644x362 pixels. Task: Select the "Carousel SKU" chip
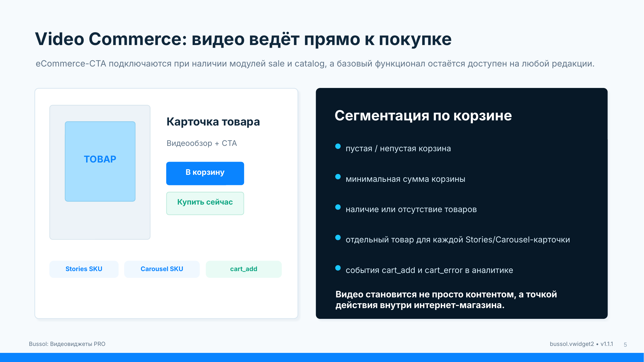coord(162,269)
